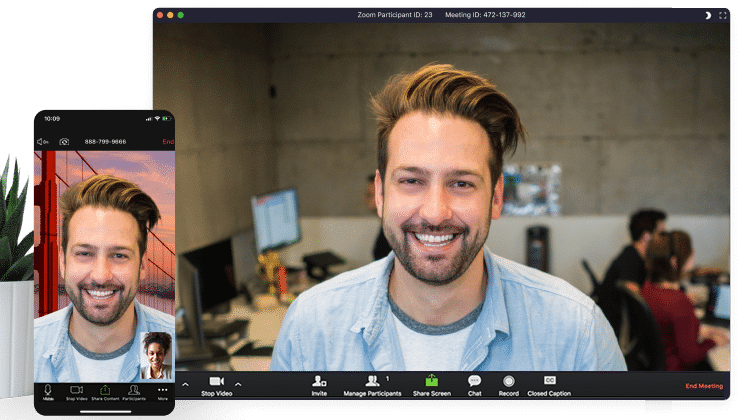Enter full screen in the Zoom window

coord(723,15)
